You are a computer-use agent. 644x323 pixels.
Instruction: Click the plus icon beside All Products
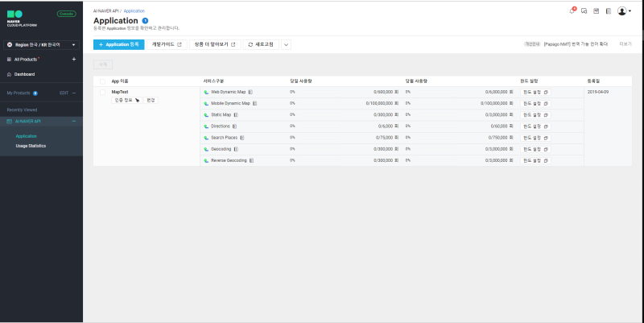(74, 59)
